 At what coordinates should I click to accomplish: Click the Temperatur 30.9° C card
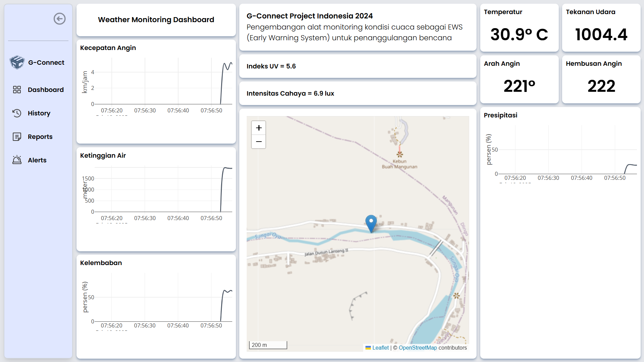(x=519, y=28)
